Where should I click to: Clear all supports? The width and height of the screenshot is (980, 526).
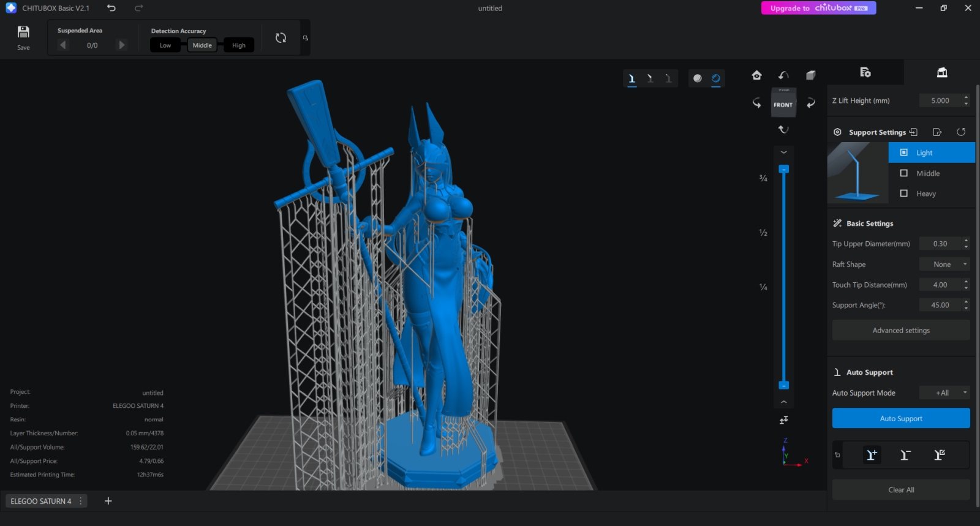(901, 490)
